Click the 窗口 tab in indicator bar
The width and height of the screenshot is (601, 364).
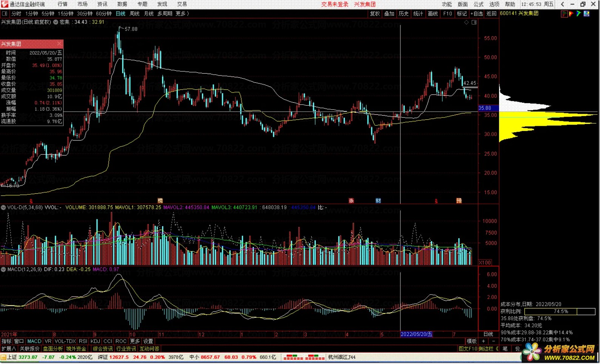[19, 341]
